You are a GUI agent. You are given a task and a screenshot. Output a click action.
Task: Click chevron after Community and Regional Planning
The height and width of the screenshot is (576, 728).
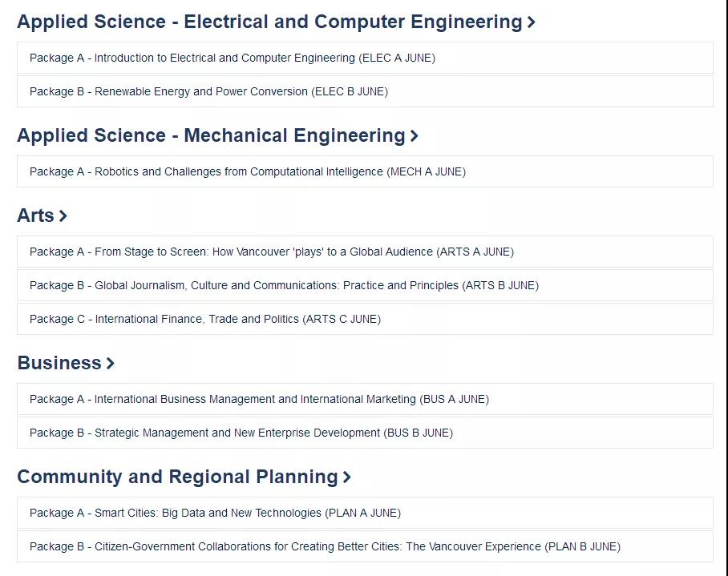[x=347, y=477]
